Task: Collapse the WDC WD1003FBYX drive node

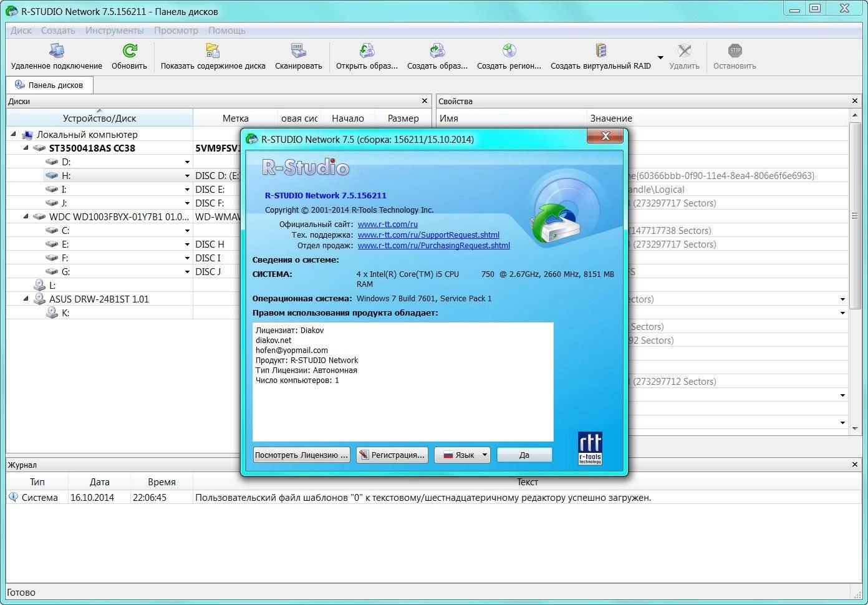Action: click(26, 216)
